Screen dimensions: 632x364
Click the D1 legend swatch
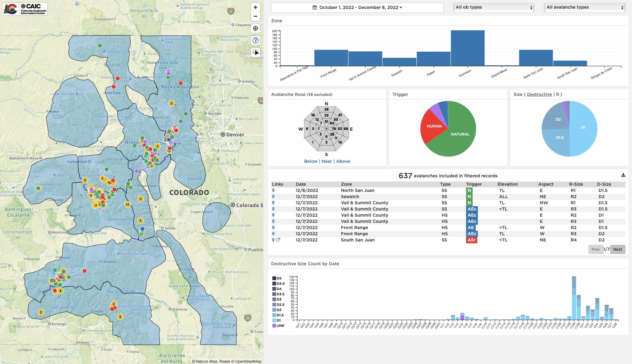pos(274,320)
